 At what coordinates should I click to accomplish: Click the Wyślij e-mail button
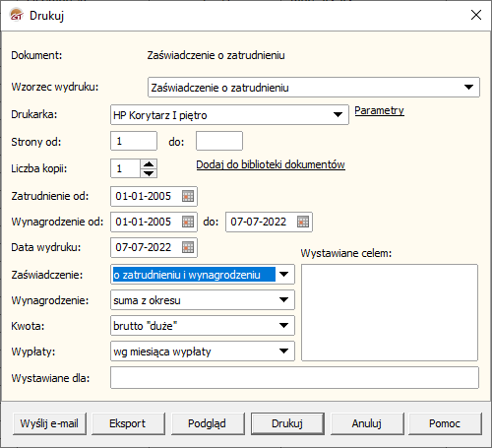tap(49, 423)
